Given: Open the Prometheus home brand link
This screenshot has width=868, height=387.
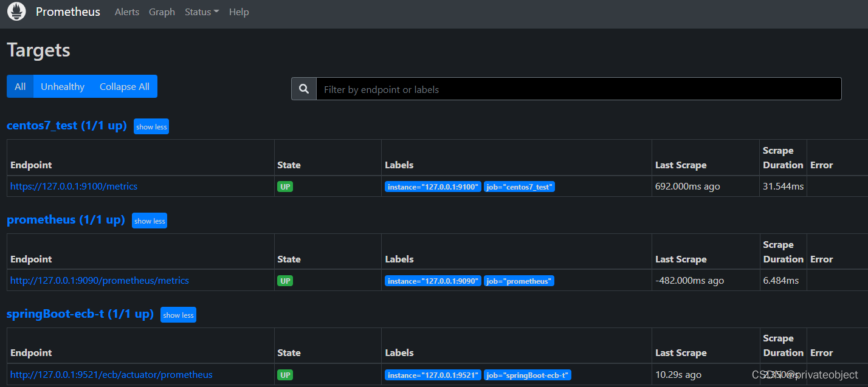Looking at the screenshot, I should pos(68,12).
